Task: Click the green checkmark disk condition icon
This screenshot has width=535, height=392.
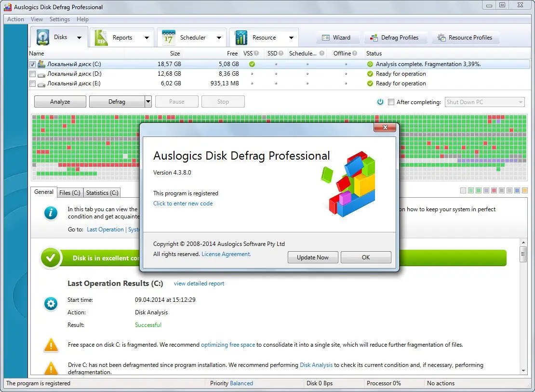Action: click(51, 258)
